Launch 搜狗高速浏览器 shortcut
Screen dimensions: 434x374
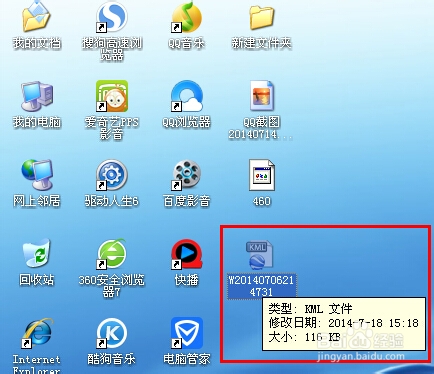coord(112,17)
